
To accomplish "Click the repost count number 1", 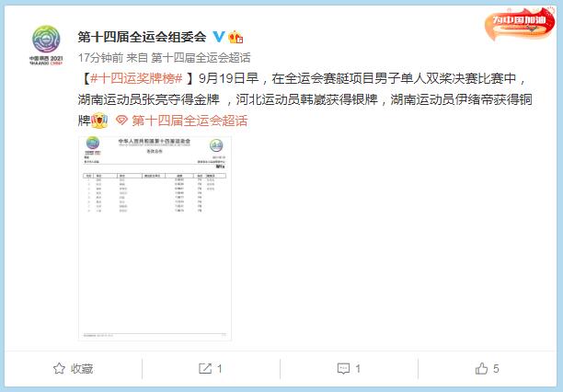I will (219, 369).
